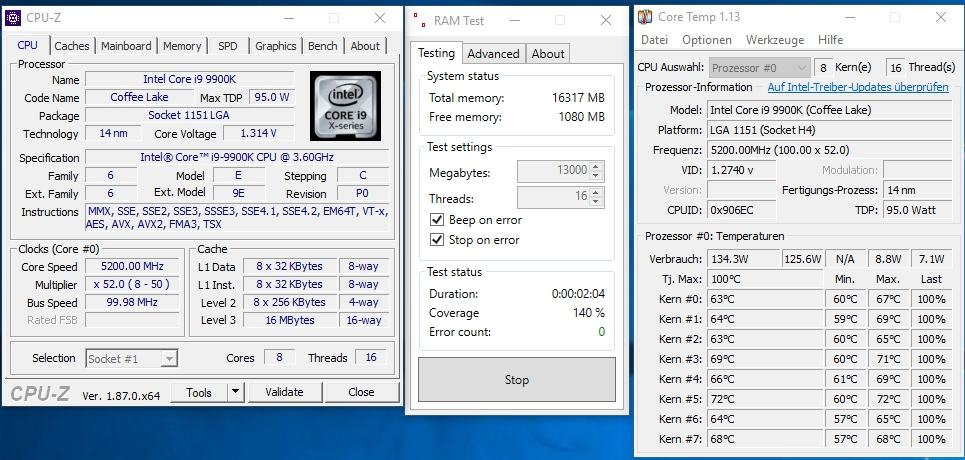Screen dimensions: 965x460
Task: Click the Platform LGA 1151 field
Action: tap(829, 130)
